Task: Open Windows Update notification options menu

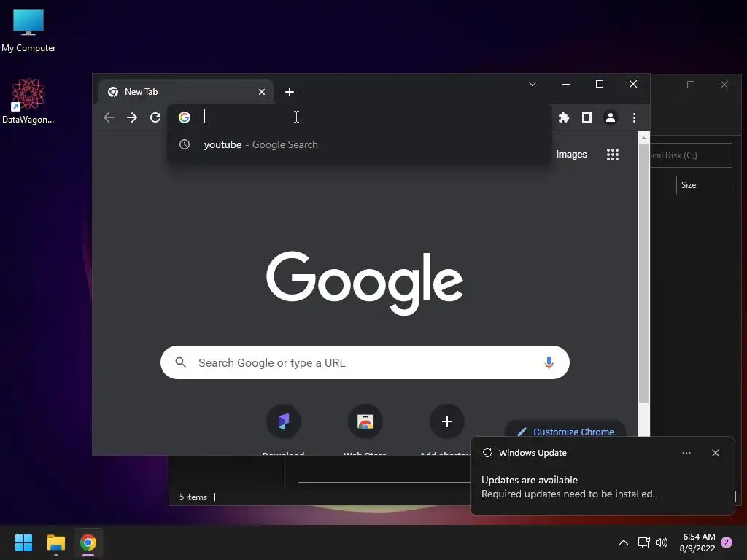Action: click(x=686, y=453)
